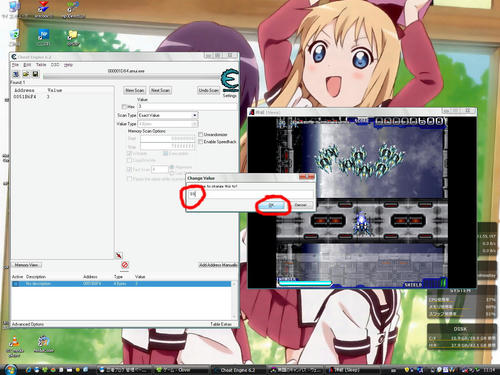Click the New Scan button

[135, 90]
